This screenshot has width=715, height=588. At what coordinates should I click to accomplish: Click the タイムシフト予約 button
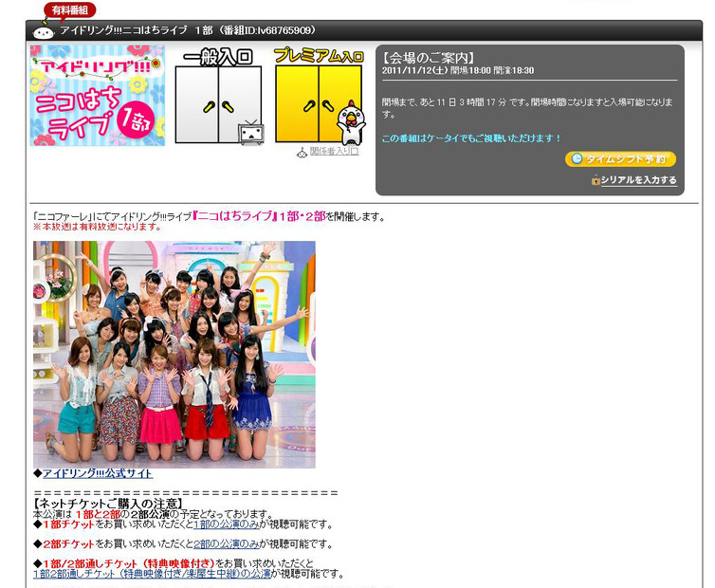[620, 159]
